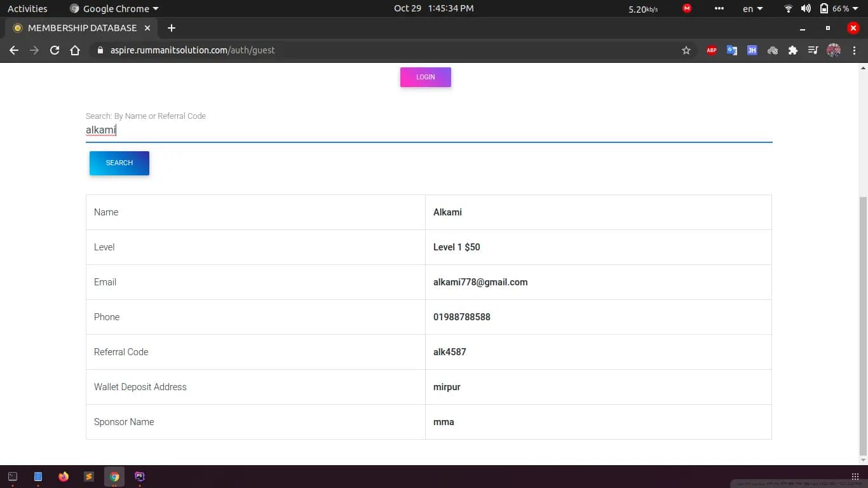This screenshot has height=488, width=868.
Task: Click the wallet address value mirpur
Action: [x=447, y=387]
